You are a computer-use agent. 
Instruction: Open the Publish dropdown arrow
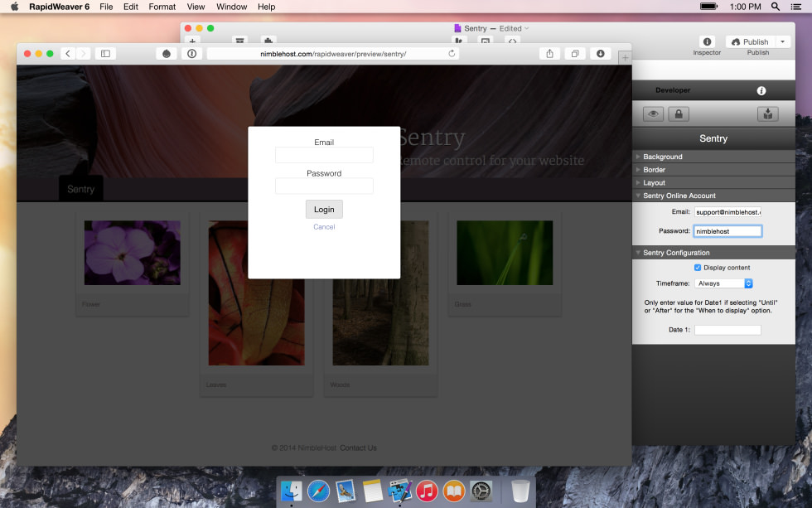782,42
